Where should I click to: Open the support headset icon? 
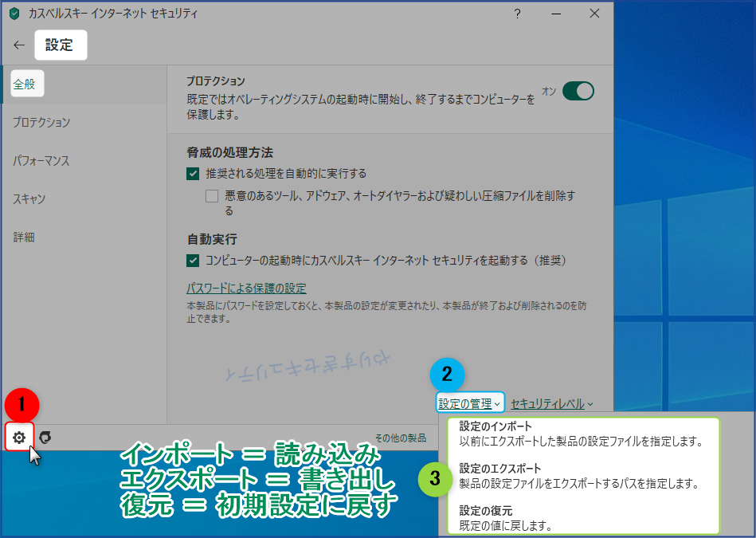tap(45, 437)
